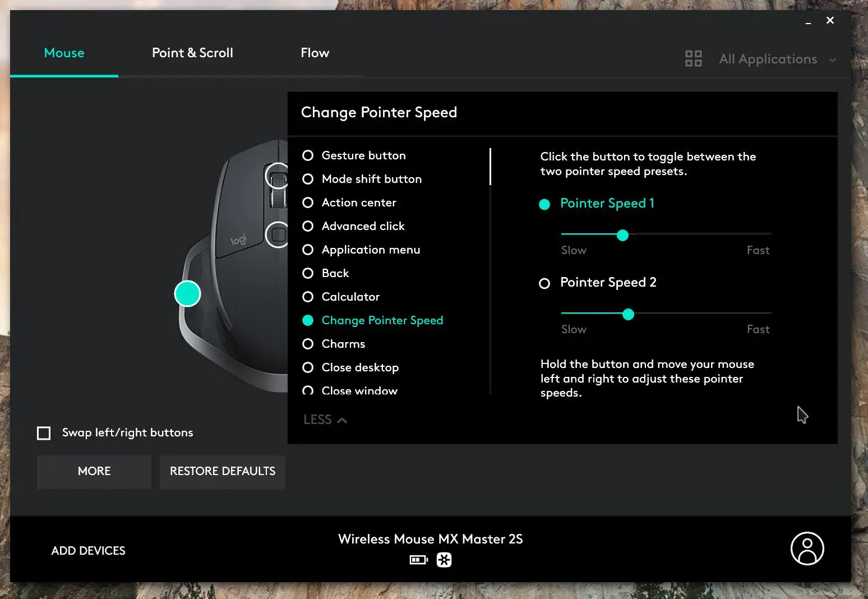Click the MX Master mouse image
The width and height of the screenshot is (868, 599).
tap(233, 265)
